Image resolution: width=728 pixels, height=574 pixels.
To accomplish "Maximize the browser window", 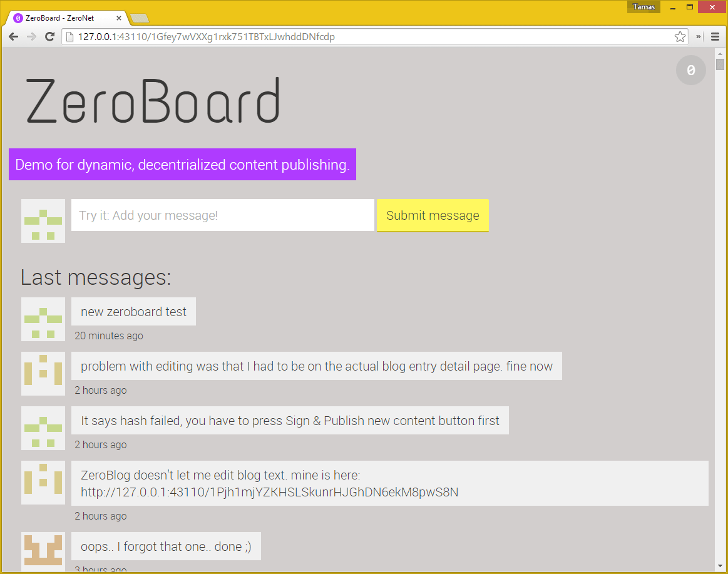I will tap(690, 7).
